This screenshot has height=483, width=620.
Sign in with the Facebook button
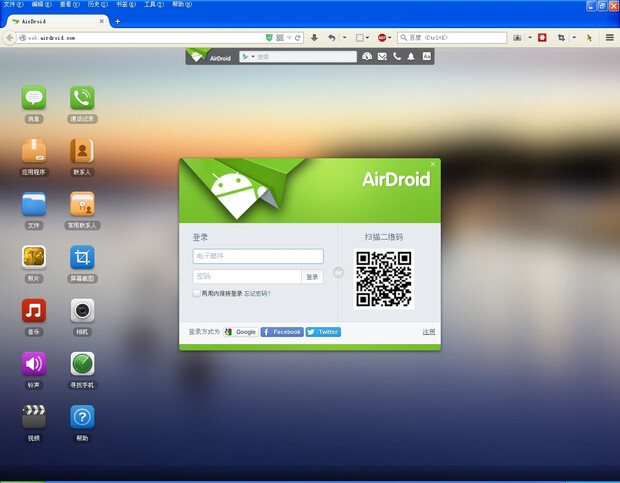tap(282, 332)
